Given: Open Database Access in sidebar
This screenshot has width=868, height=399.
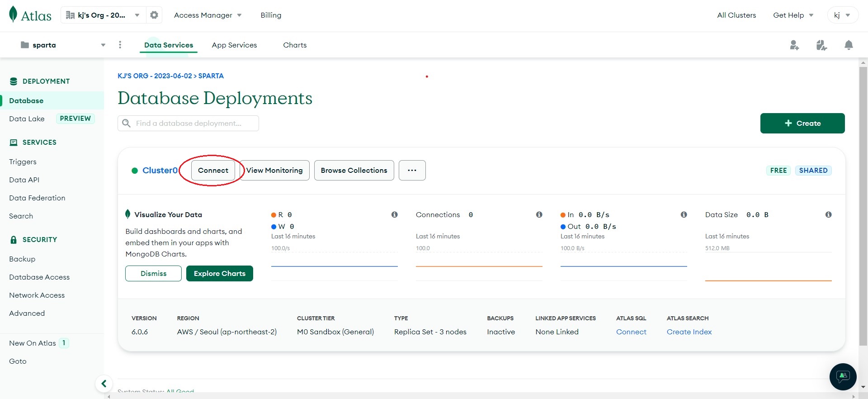Looking at the screenshot, I should pyautogui.click(x=39, y=277).
